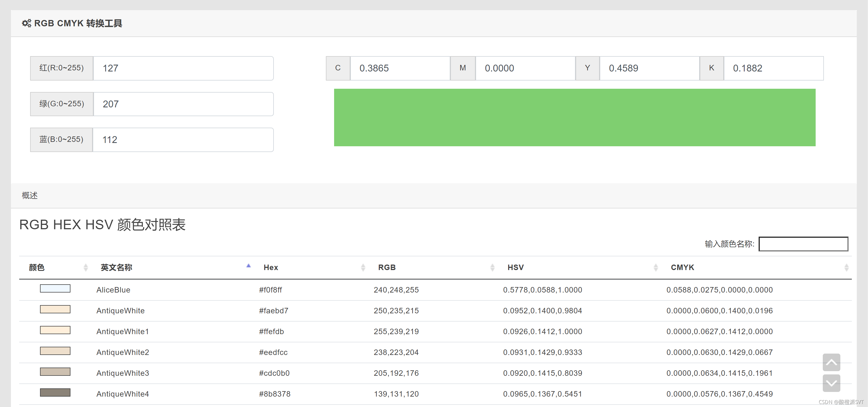Image resolution: width=868 pixels, height=407 pixels.
Task: Click the gears icon beside the tool title
Action: point(26,23)
